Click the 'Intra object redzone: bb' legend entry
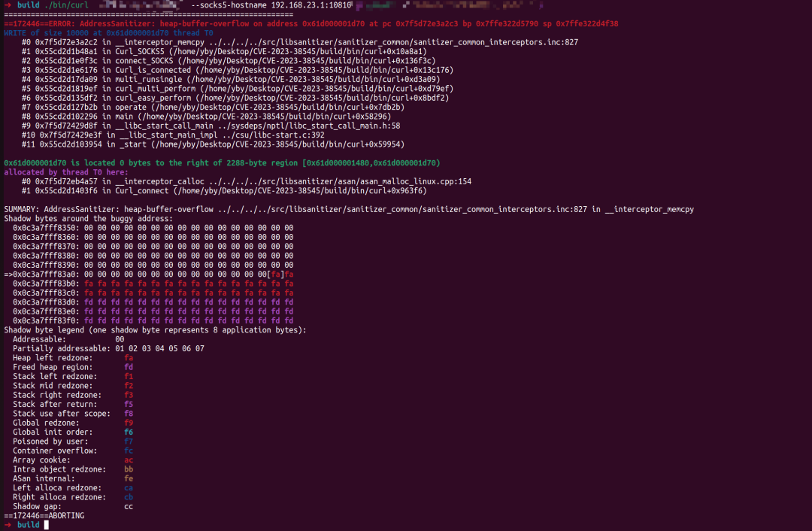Image resolution: width=812 pixels, height=531 pixels. click(x=72, y=470)
